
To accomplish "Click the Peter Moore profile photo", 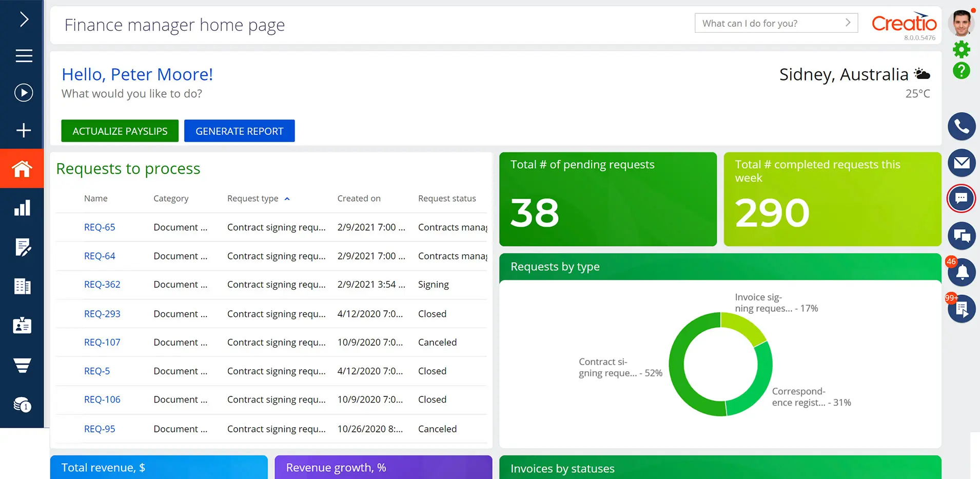I will click(x=961, y=23).
